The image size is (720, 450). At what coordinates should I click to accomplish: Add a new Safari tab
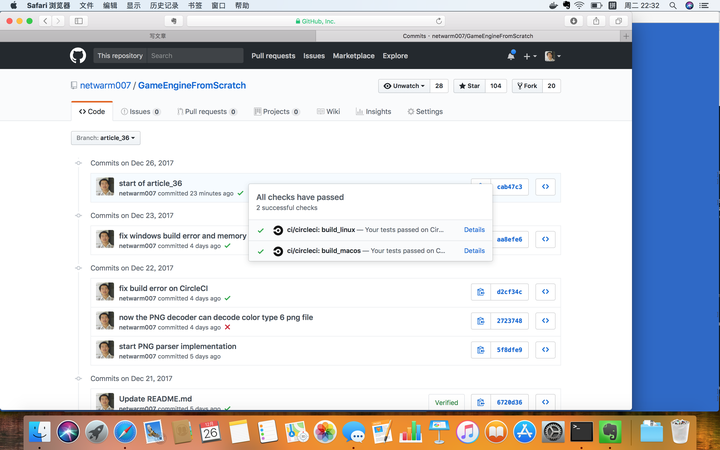coord(625,36)
